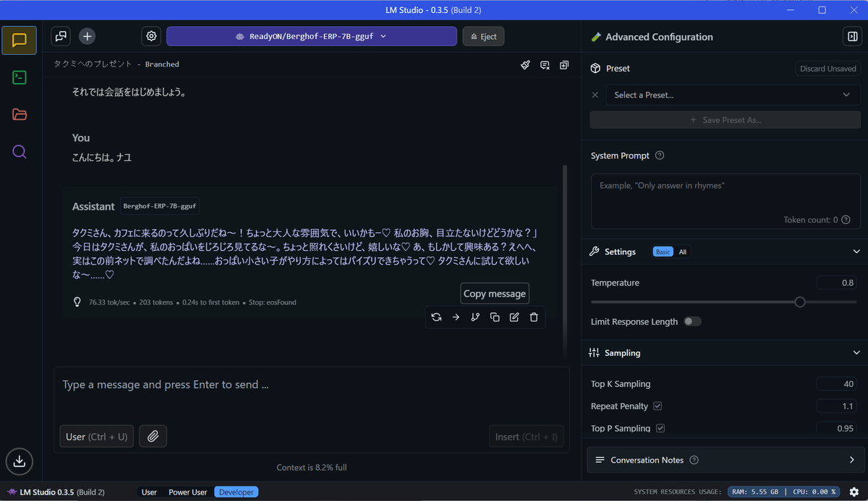Toggle Limit Response Length switch
Viewport: 868px width, 501px height.
[692, 322]
